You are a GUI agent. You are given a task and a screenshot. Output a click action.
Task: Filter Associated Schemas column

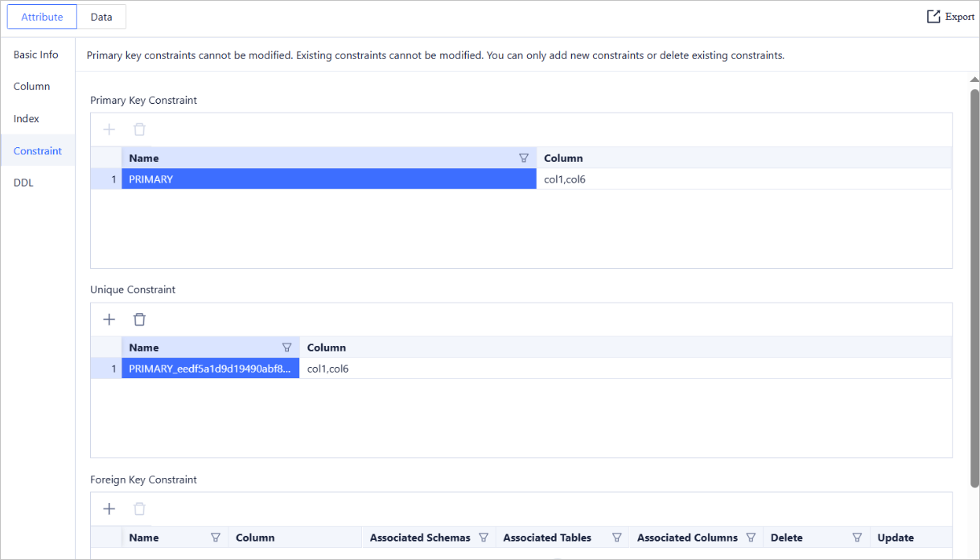pos(484,537)
